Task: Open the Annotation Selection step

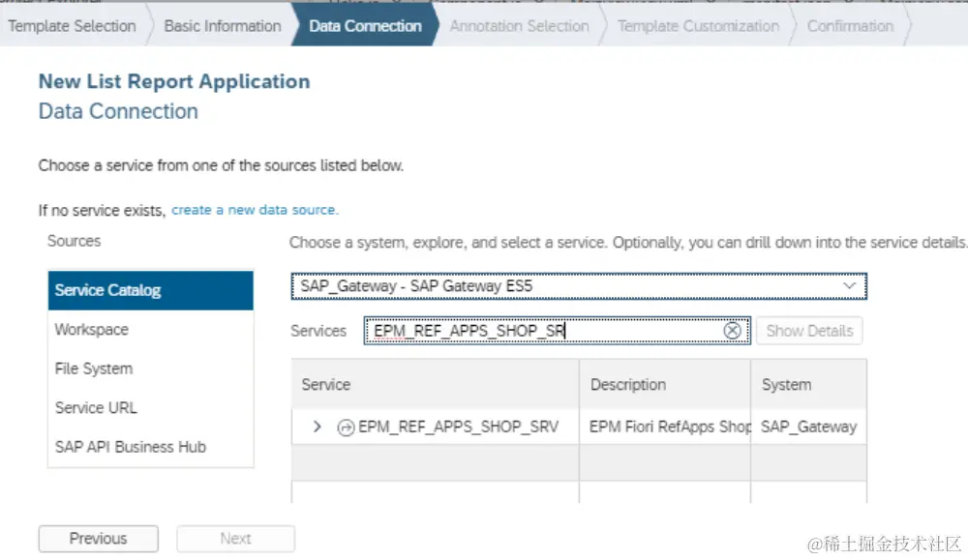Action: 519,26
